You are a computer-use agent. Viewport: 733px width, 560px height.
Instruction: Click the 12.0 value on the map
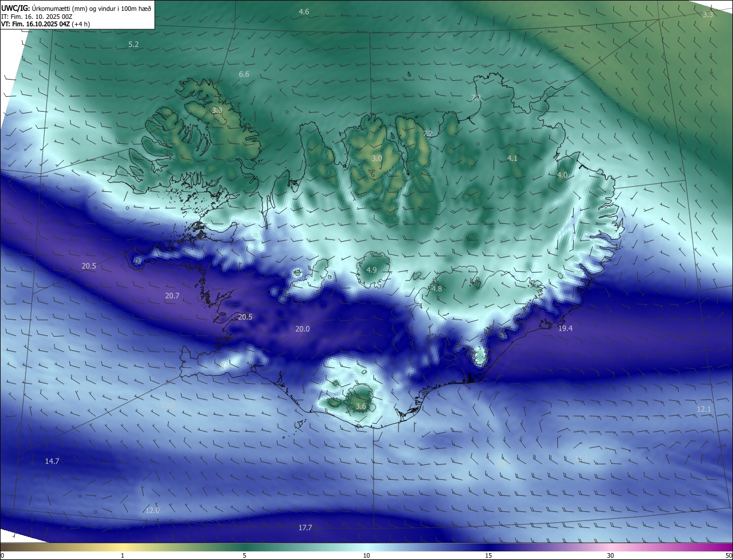[152, 511]
